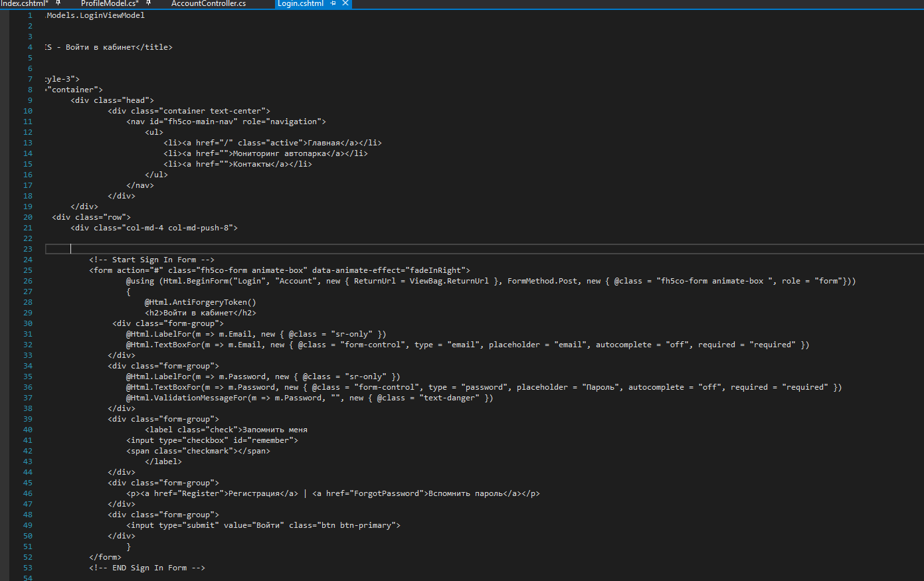This screenshot has height=581, width=924.
Task: Click the 'Start Sign In Form' comment
Action: 152,260
